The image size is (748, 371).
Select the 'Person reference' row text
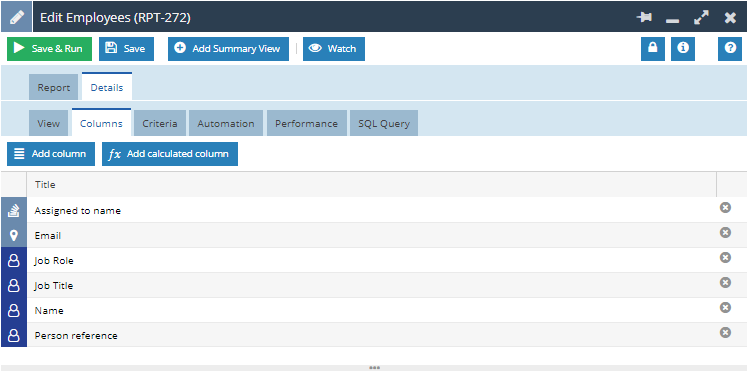coord(76,336)
